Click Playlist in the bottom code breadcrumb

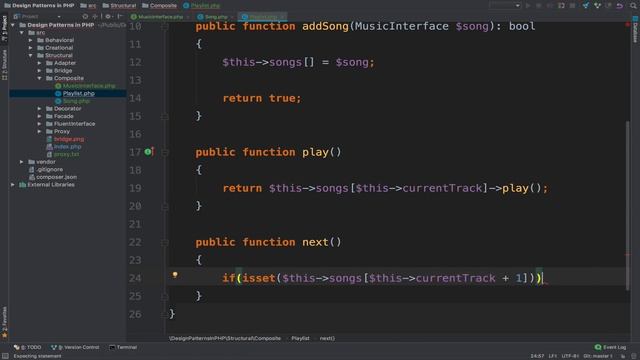pos(300,338)
